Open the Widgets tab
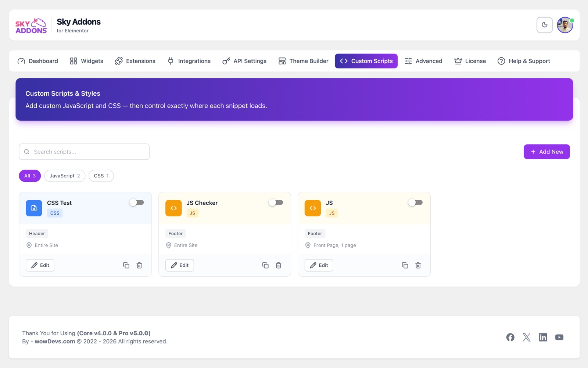Screen dimensions: 588x368 pyautogui.click(x=86, y=61)
